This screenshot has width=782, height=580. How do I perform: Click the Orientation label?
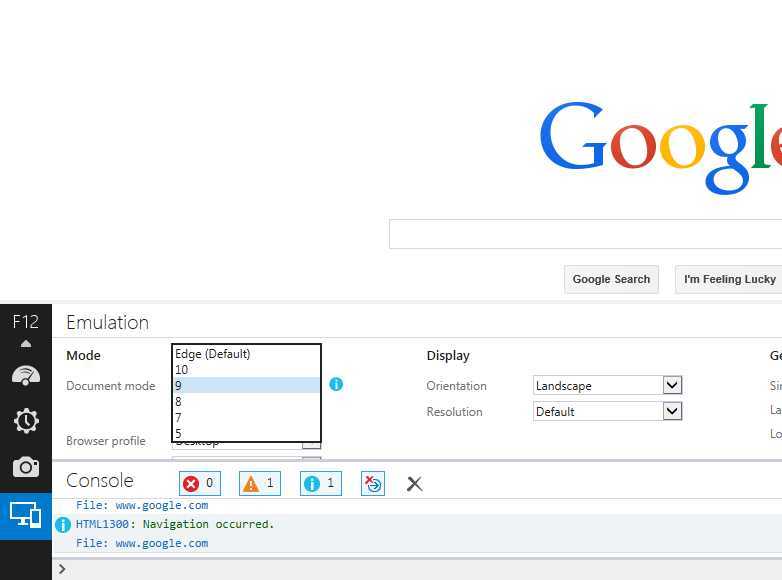pyautogui.click(x=456, y=386)
